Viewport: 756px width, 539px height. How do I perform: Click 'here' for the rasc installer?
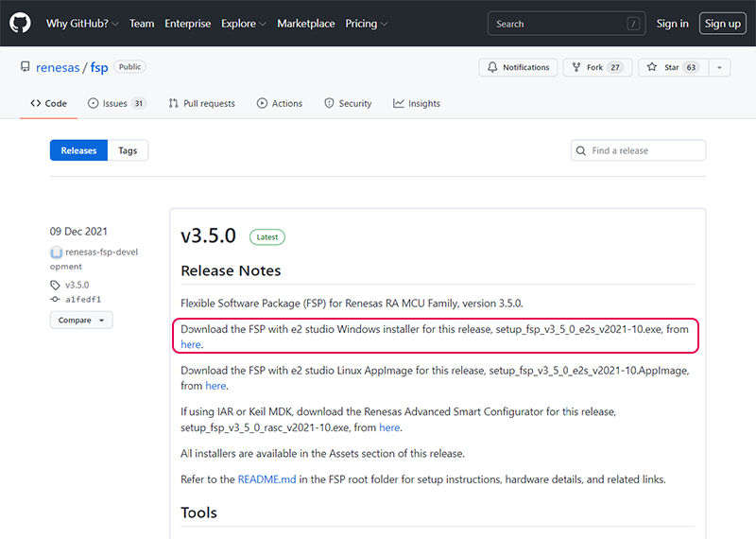tap(389, 427)
